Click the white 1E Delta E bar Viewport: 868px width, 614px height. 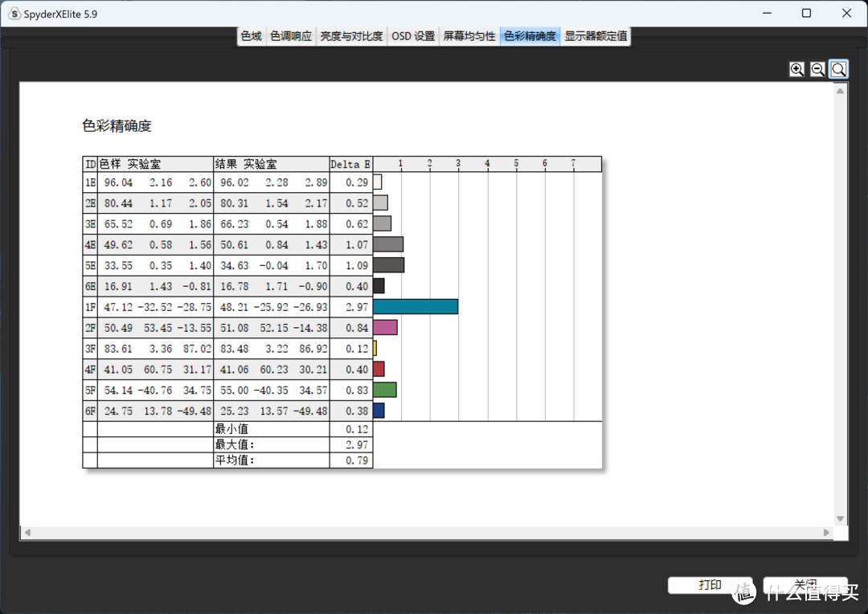click(x=378, y=182)
